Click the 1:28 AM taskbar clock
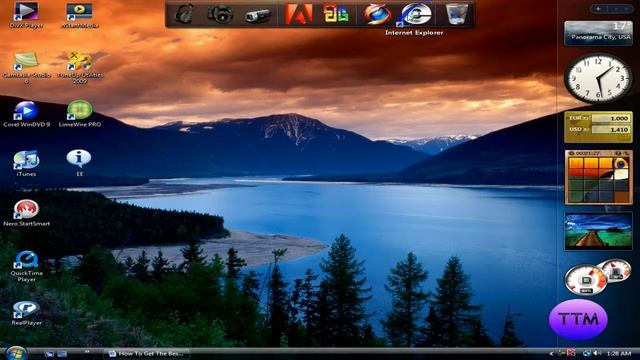The width and height of the screenshot is (640, 360). pyautogui.click(x=619, y=353)
